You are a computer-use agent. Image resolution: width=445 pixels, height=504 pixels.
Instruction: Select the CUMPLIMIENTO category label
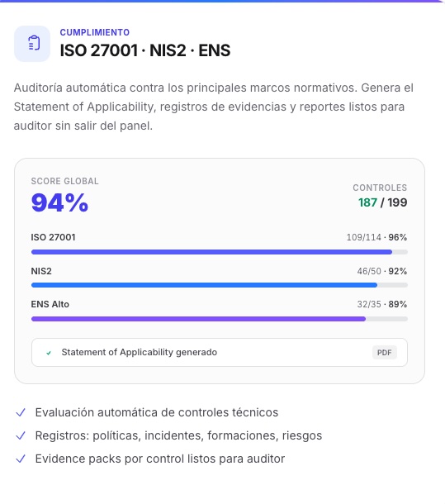94,32
